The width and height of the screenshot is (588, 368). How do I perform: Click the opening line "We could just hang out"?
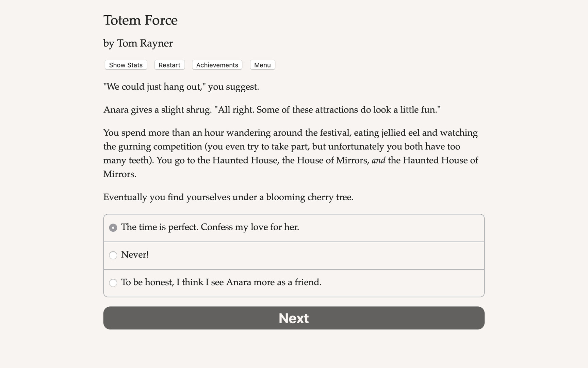click(181, 87)
